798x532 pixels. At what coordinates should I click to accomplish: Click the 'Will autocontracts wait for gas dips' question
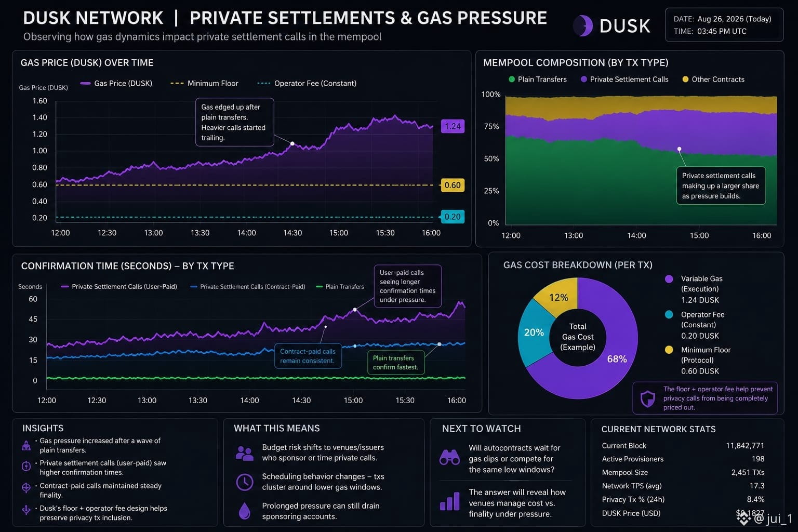pyautogui.click(x=514, y=459)
